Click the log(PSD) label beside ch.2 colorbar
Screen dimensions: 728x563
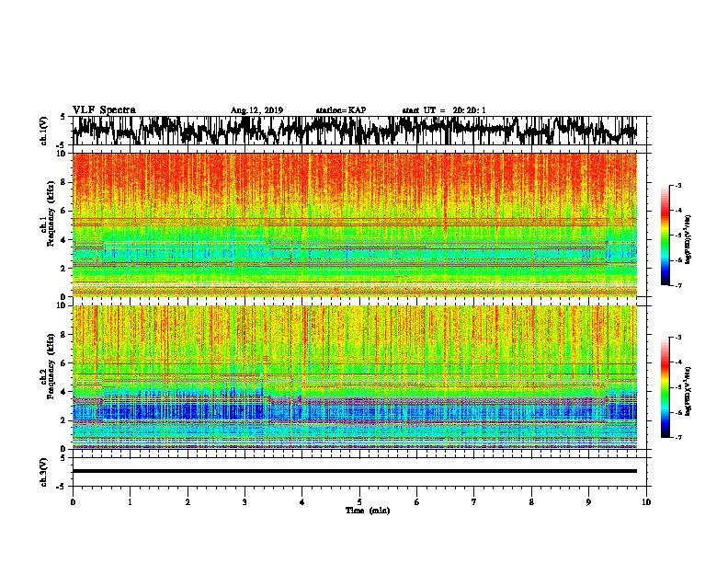pos(688,391)
